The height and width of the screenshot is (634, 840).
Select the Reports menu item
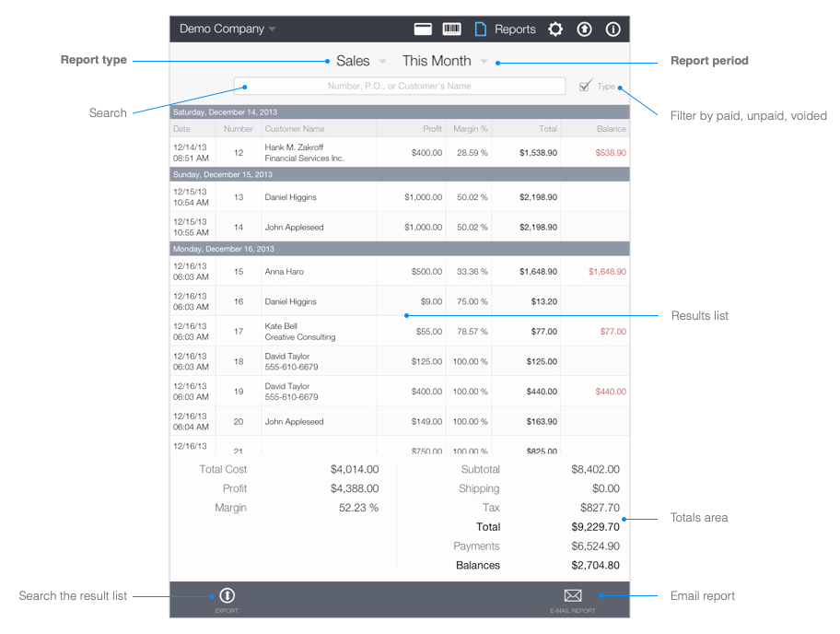(516, 29)
